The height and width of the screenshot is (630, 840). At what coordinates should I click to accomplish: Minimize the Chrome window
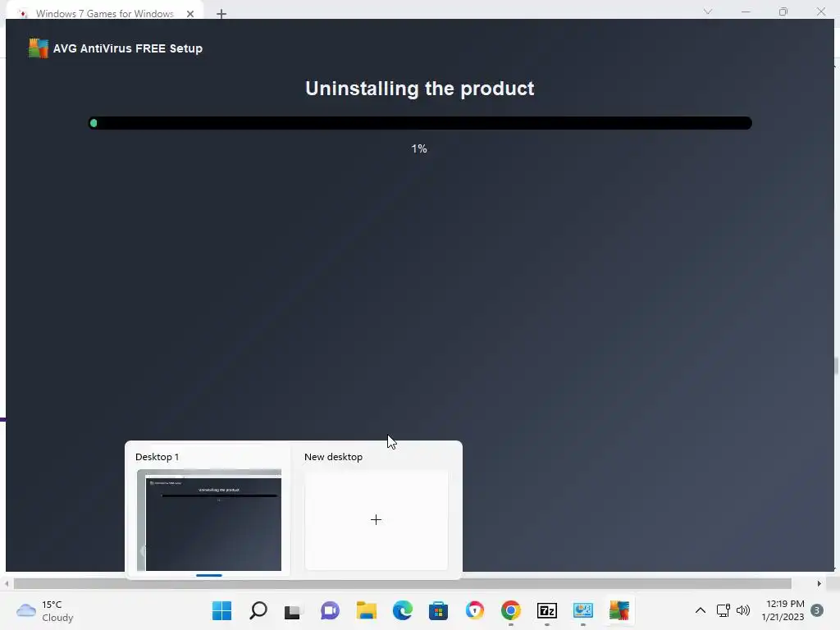coord(746,11)
